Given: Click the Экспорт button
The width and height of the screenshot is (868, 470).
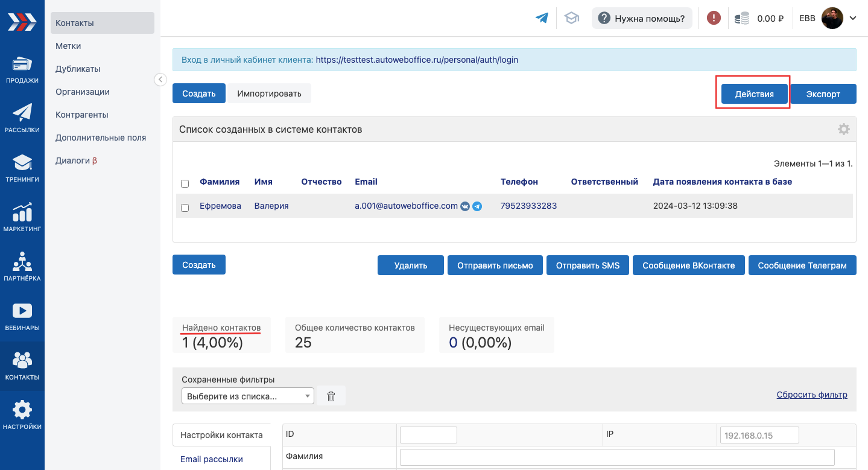Looking at the screenshot, I should pos(823,94).
